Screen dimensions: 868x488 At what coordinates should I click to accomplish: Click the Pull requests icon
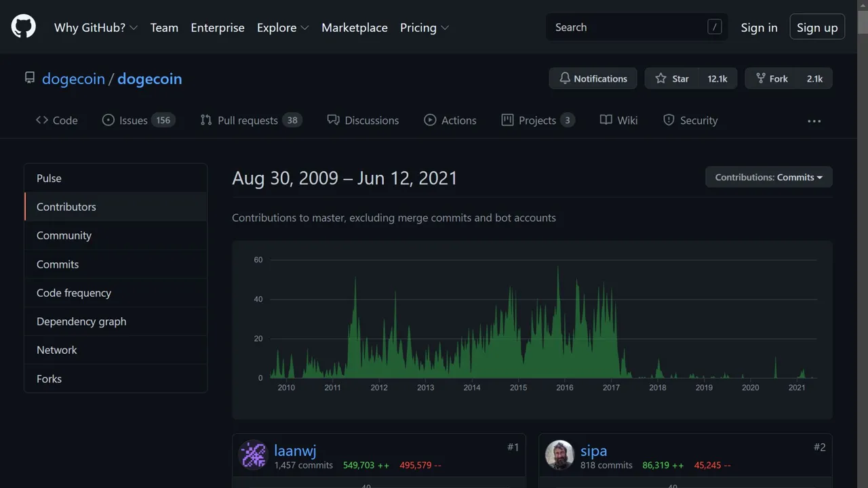pos(206,120)
